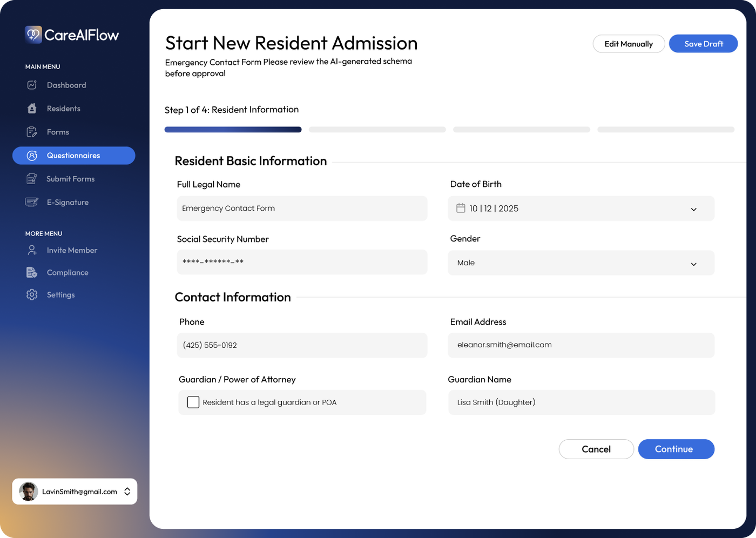Select Questionnaires in the sidebar
The image size is (756, 538).
[x=74, y=156]
